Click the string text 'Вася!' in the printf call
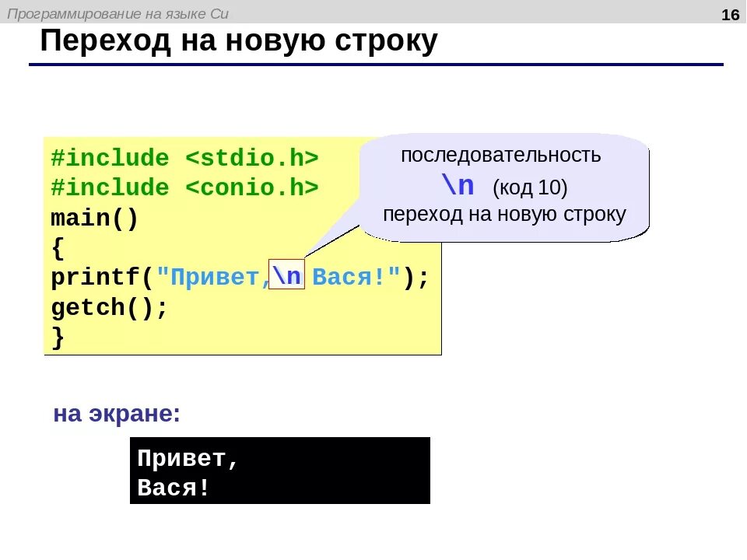Image resolution: width=747 pixels, height=560 pixels. point(349,277)
